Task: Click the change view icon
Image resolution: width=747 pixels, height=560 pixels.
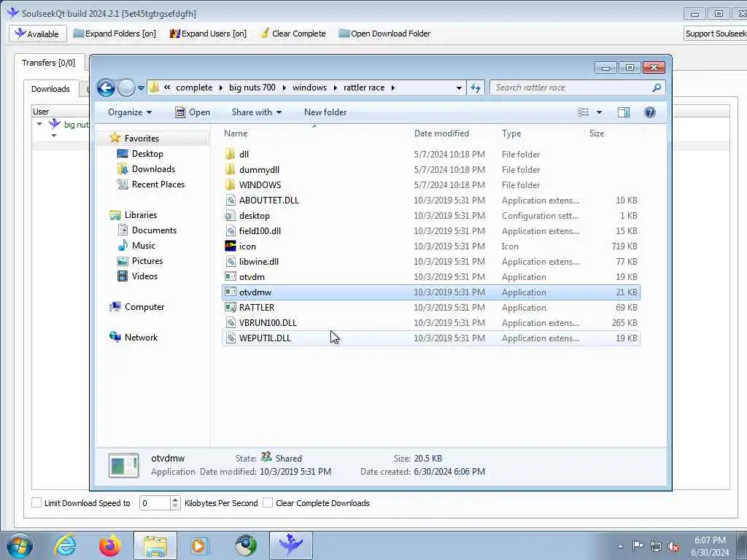Action: coord(584,112)
